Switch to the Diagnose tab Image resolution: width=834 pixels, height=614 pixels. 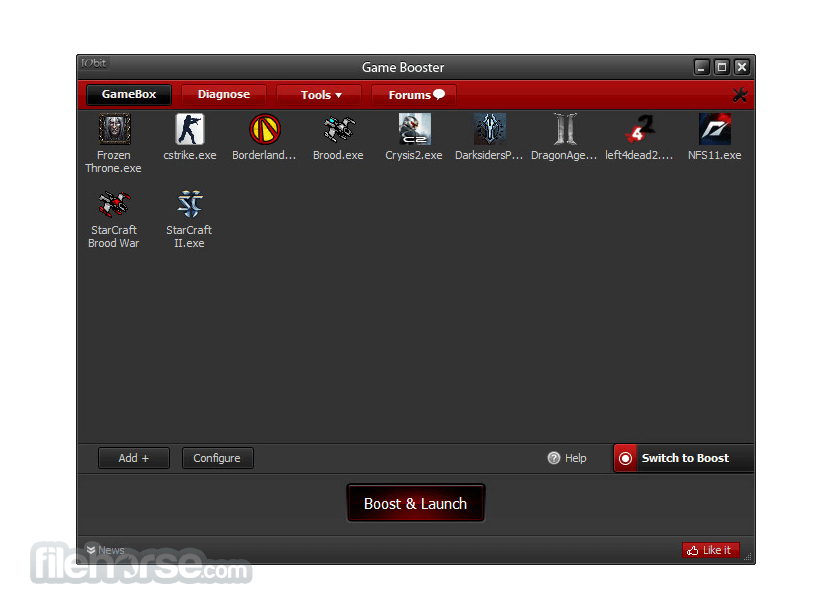223,94
